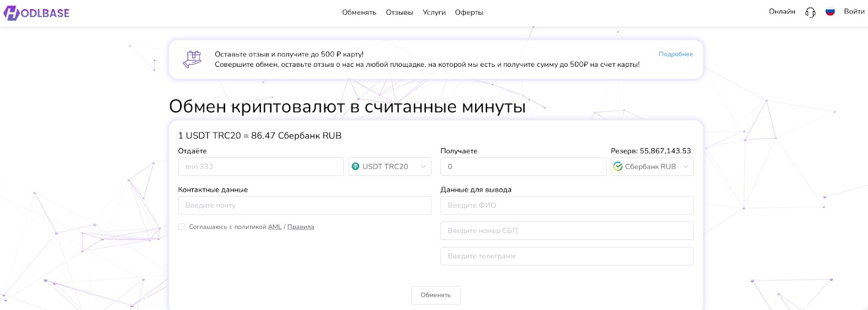
Task: Focus the Введите ФИО field
Action: (567, 205)
